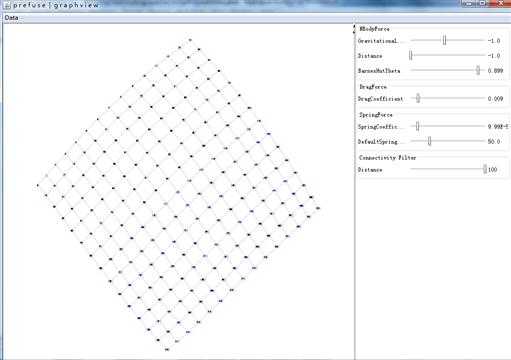
Task: Click the SpringCoefficient slider thumb
Action: [x=417, y=126]
